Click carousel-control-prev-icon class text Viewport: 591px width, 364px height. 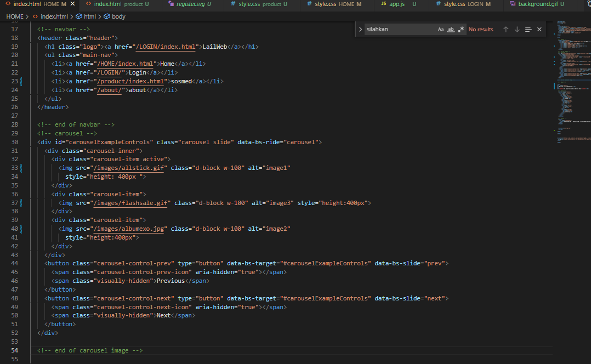(x=143, y=272)
